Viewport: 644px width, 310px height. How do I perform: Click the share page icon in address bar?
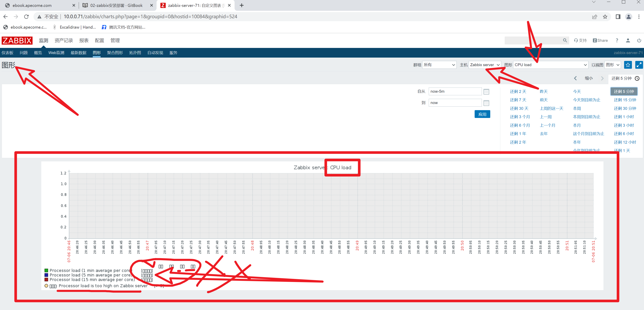pyautogui.click(x=595, y=17)
